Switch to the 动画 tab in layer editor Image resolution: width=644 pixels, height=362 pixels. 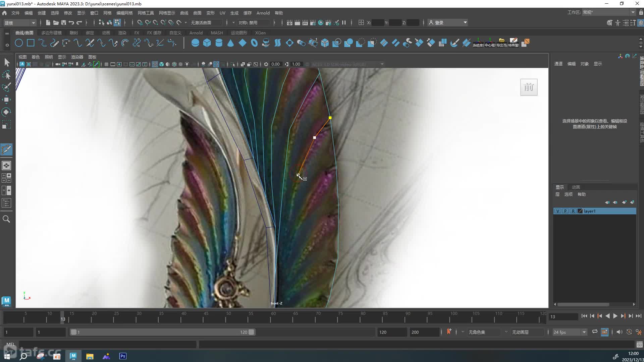[576, 187]
